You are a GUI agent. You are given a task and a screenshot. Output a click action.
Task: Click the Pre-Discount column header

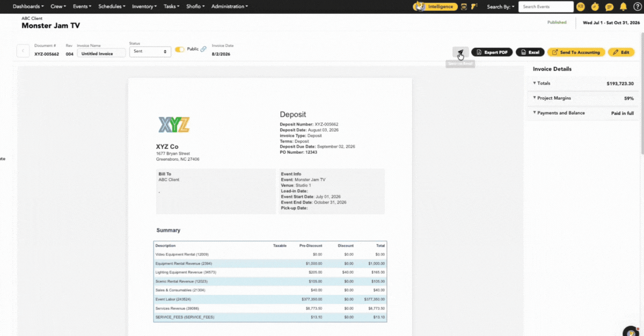tap(311, 245)
